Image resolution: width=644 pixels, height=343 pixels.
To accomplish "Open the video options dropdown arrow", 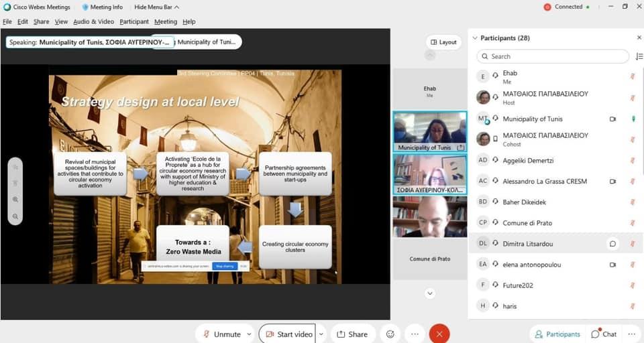I will pyautogui.click(x=321, y=334).
